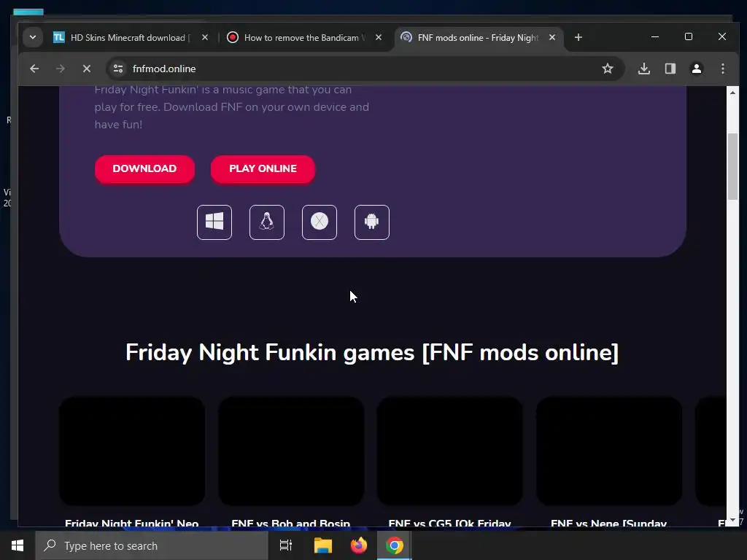The height and width of the screenshot is (560, 747).
Task: Open the FNF vs CG5 thumbnail
Action: coord(449,451)
